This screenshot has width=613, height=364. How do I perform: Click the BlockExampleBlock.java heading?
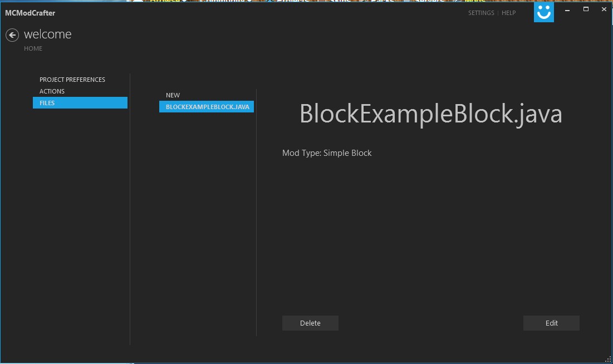tap(430, 114)
